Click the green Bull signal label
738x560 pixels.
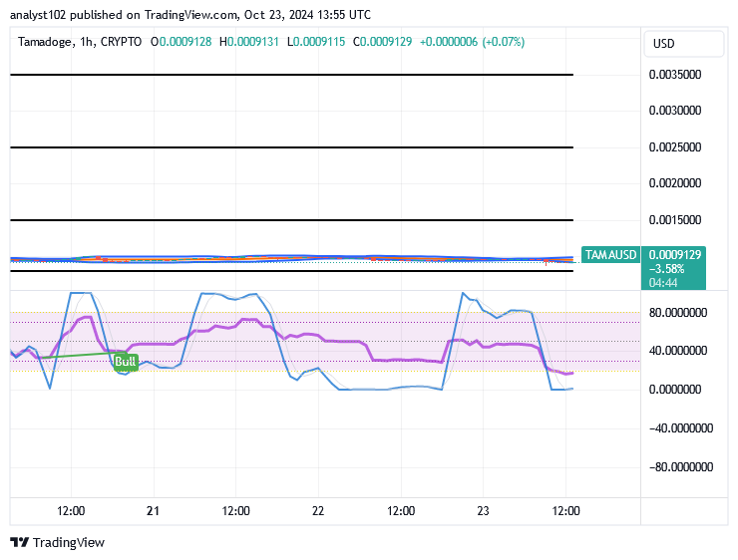(125, 361)
